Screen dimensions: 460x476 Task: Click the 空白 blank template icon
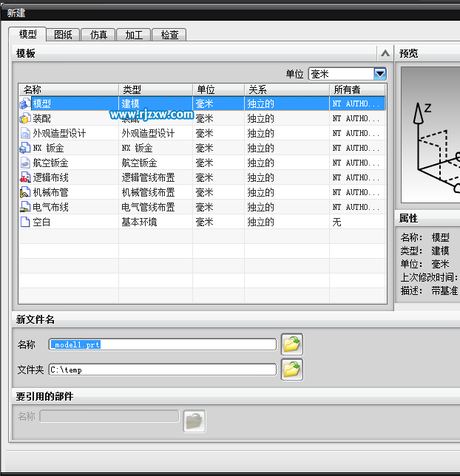point(25,222)
